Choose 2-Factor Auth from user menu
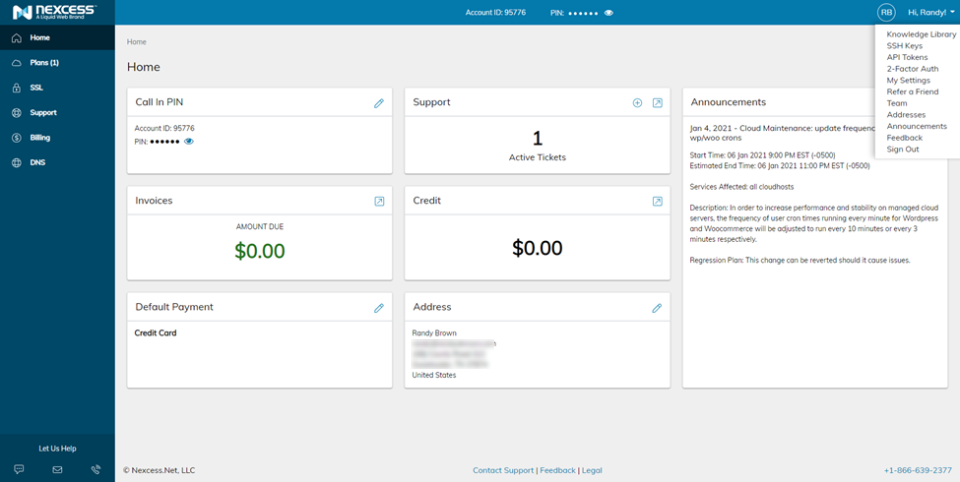This screenshot has height=482, width=960. [x=912, y=69]
